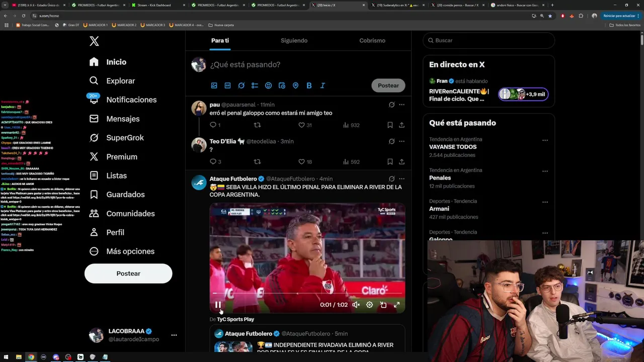Open Explorar search page
644x362 pixels.
(x=112, y=80)
